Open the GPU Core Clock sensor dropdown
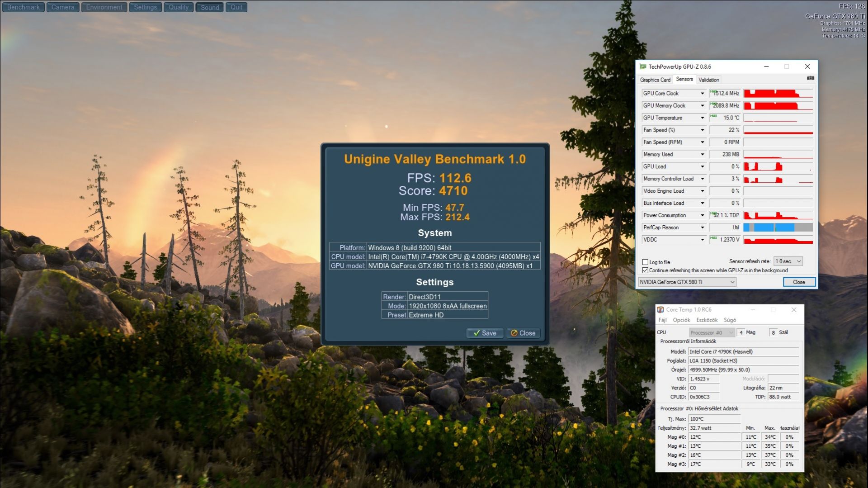The image size is (868, 488). coord(702,94)
